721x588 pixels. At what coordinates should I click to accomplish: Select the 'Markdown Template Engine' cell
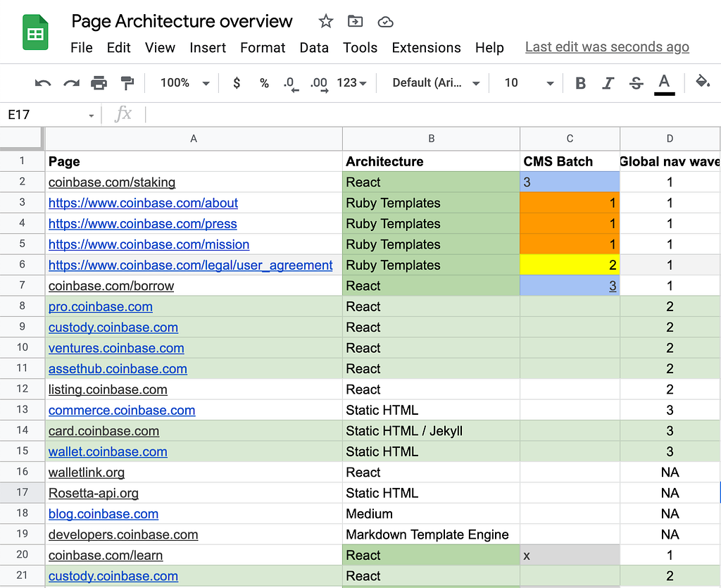point(432,534)
